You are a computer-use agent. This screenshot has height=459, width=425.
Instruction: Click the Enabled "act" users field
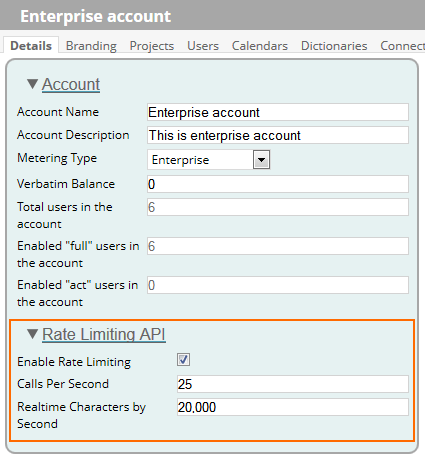[278, 285]
